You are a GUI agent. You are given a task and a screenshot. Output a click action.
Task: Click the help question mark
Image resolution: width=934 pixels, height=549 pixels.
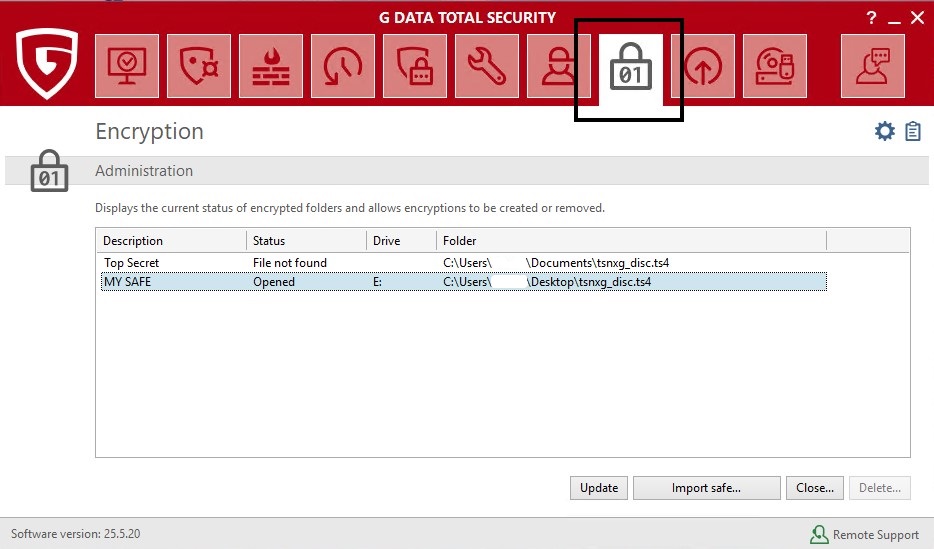(871, 18)
